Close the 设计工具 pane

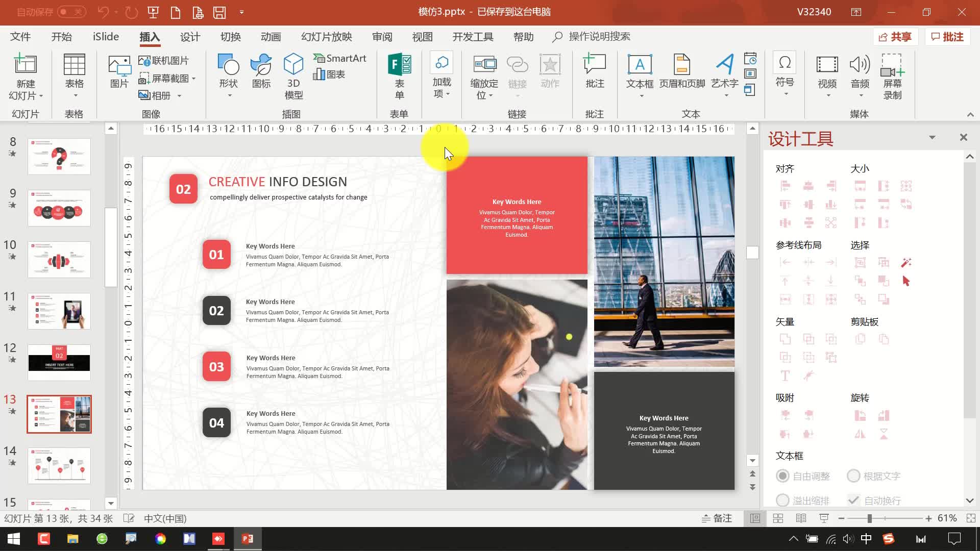pos(964,137)
